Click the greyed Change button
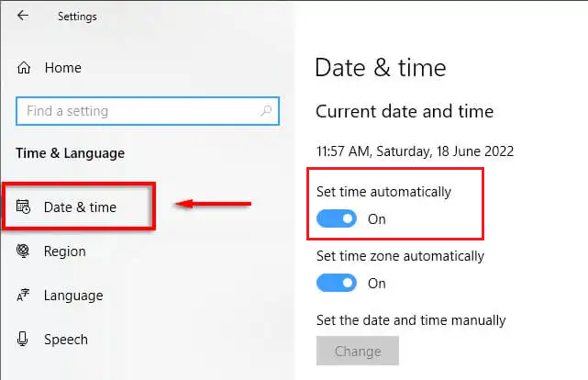This screenshot has height=380, width=588. click(358, 351)
